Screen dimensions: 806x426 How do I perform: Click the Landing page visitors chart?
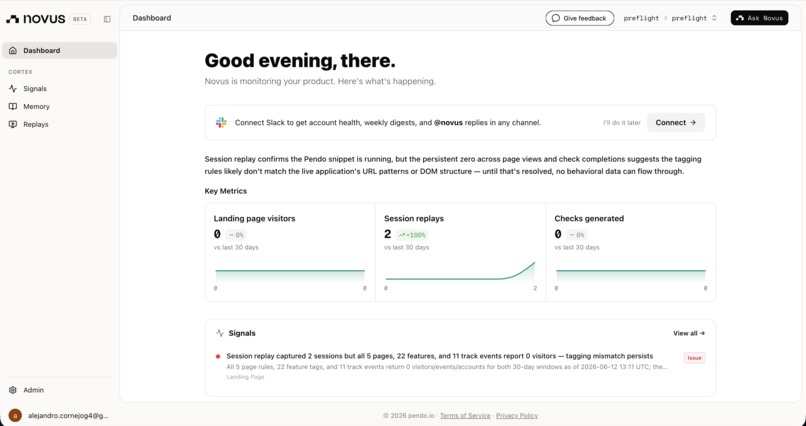pos(290,275)
